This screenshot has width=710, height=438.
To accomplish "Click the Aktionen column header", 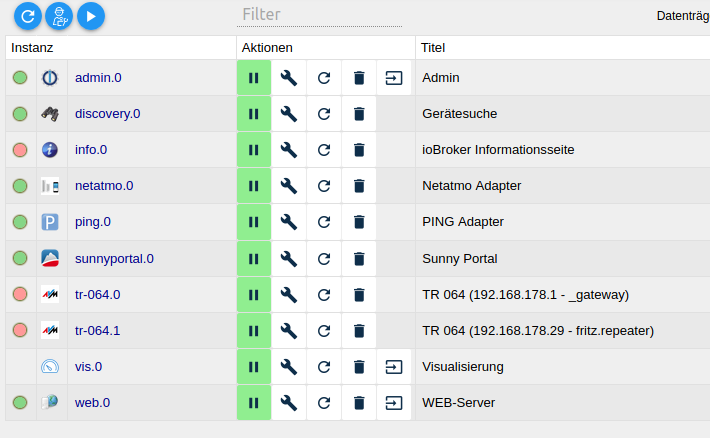I will tap(267, 47).
